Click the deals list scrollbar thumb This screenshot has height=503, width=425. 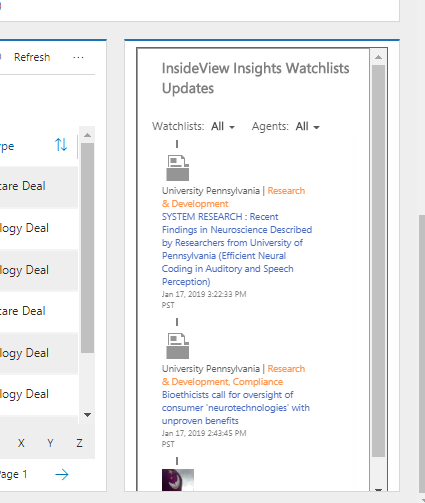(x=88, y=248)
